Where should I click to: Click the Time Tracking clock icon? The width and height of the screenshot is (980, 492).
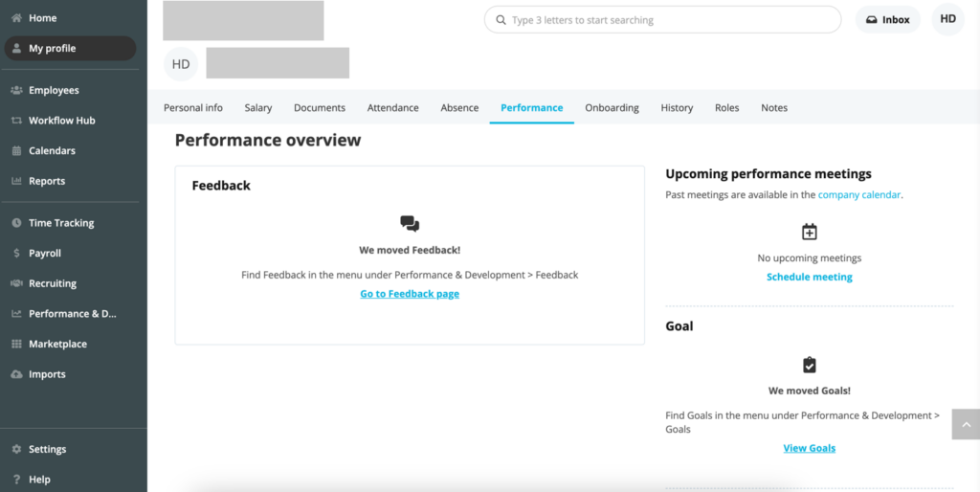tap(17, 223)
